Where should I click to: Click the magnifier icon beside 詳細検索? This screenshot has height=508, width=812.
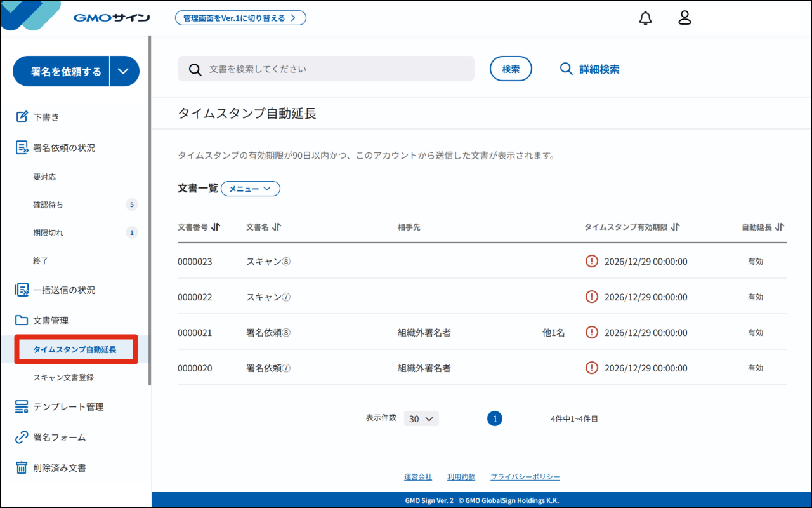566,69
